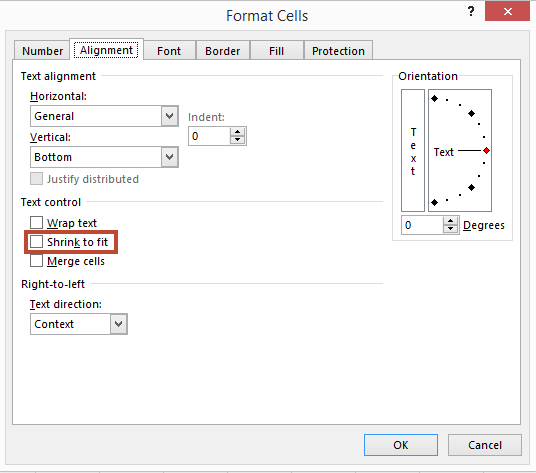The width and height of the screenshot is (536, 473).
Task: Click the upper 45-degree orientation diamond
Action: pyautogui.click(x=471, y=113)
